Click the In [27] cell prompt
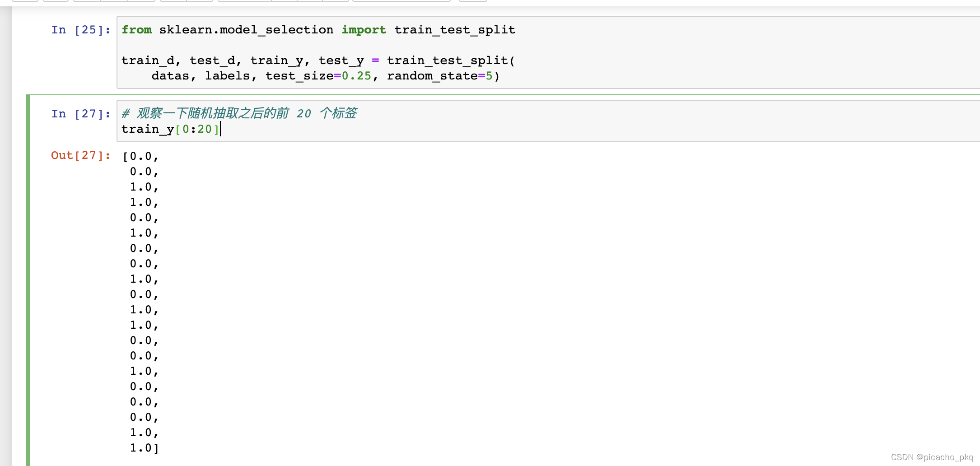Viewport: 980px width, 466px height. click(81, 114)
